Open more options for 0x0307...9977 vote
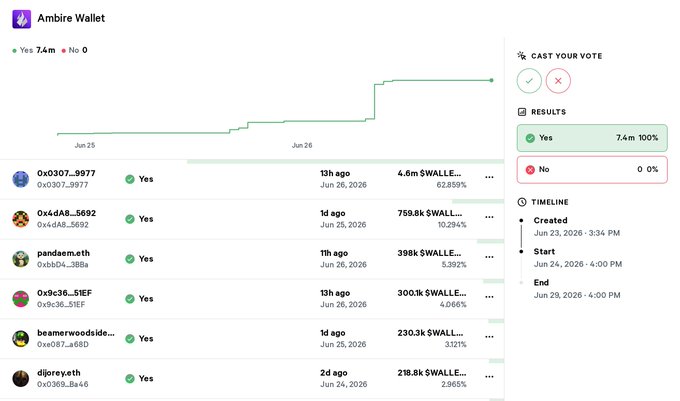This screenshot has height=401, width=680. (x=489, y=177)
